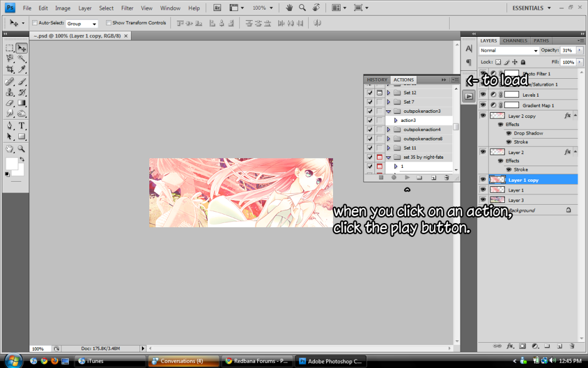Image resolution: width=588 pixels, height=368 pixels.
Task: Select the Gradient tool
Action: (x=21, y=102)
